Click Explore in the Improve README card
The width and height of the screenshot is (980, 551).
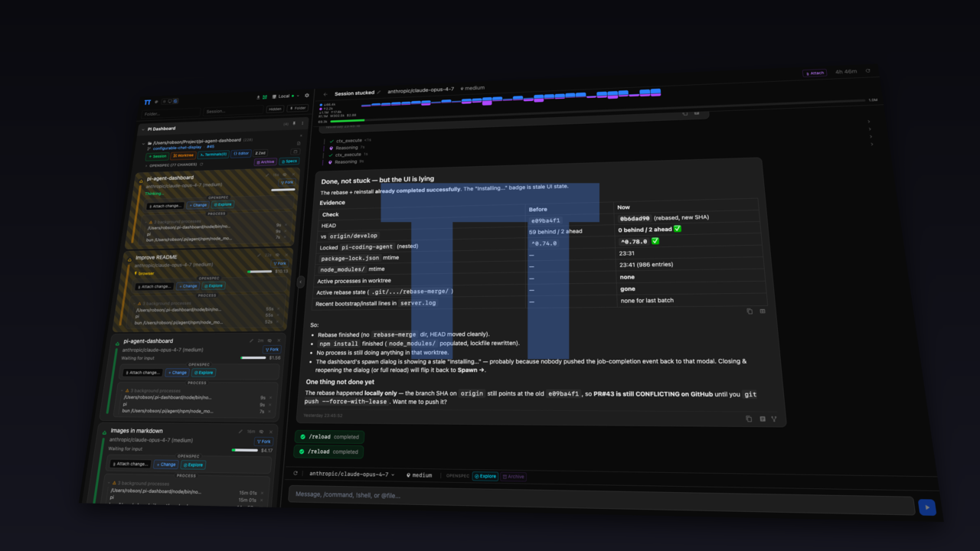[x=213, y=285]
